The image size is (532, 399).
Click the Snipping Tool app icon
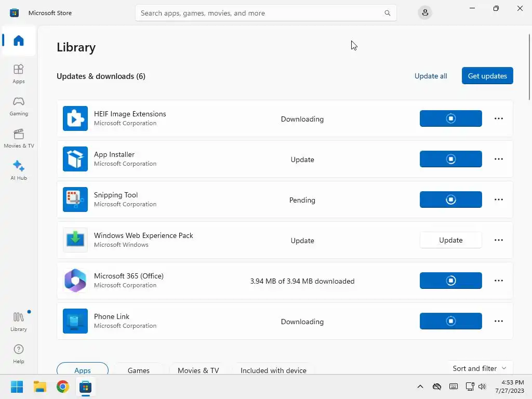[x=75, y=199]
